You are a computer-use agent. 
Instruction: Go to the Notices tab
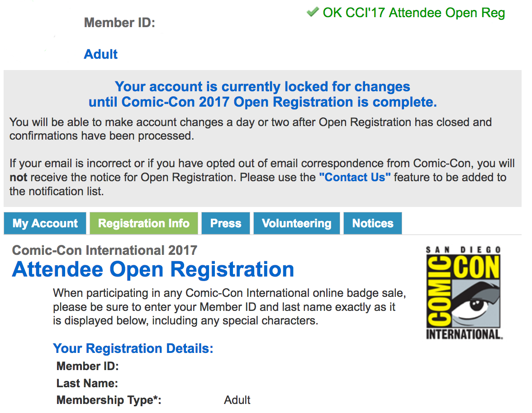tap(373, 223)
